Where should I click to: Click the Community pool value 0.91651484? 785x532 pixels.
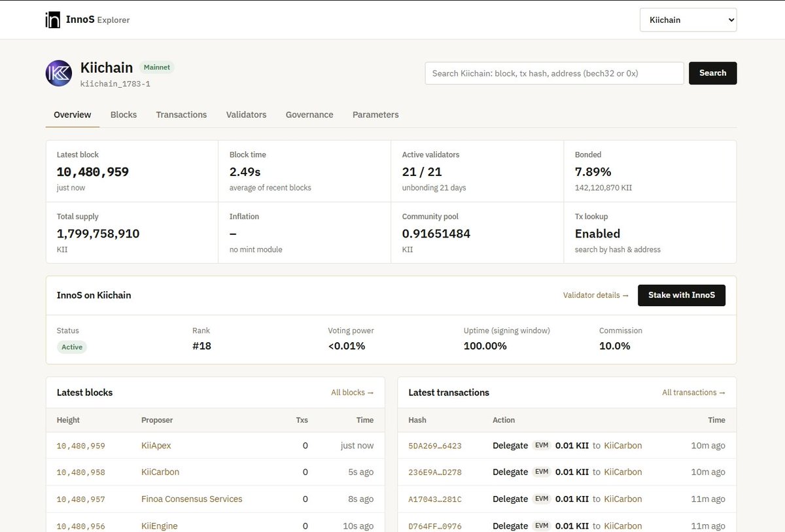(436, 234)
